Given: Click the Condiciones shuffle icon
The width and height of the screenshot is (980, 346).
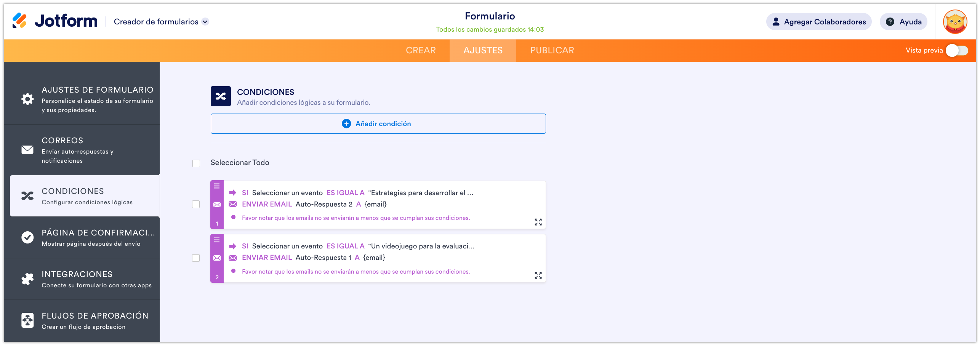Looking at the screenshot, I should point(27,195).
